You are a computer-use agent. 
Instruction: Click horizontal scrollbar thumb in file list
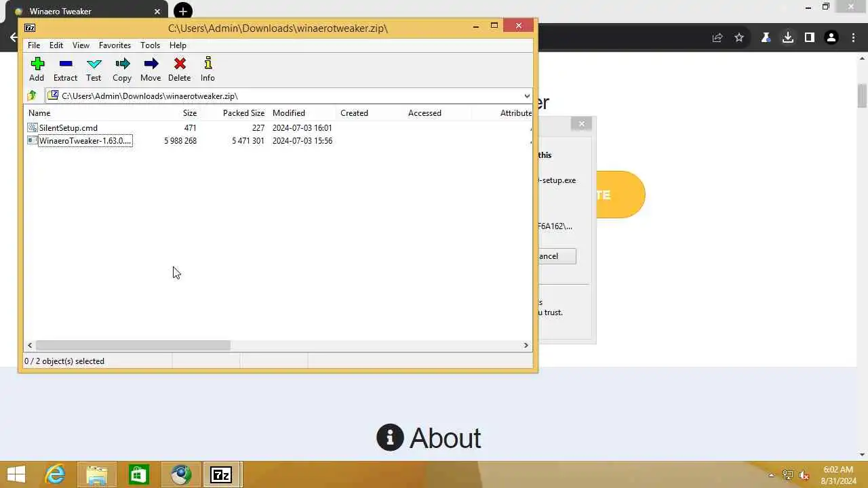point(133,345)
